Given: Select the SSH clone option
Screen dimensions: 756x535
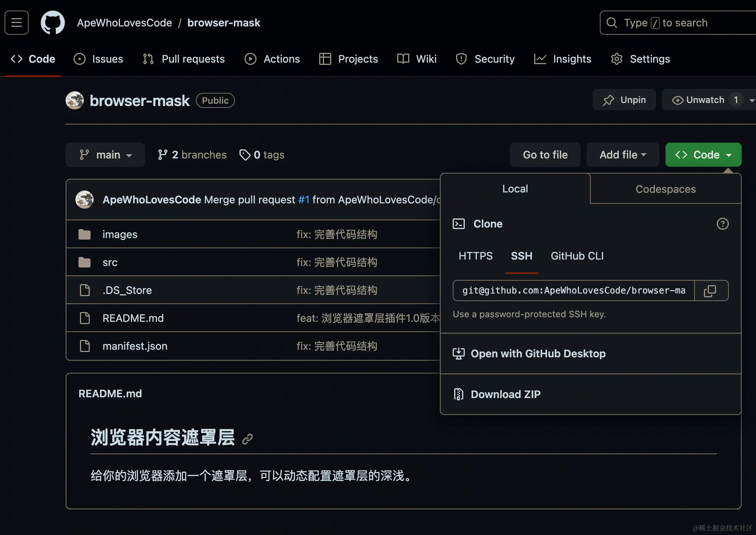Looking at the screenshot, I should (522, 256).
